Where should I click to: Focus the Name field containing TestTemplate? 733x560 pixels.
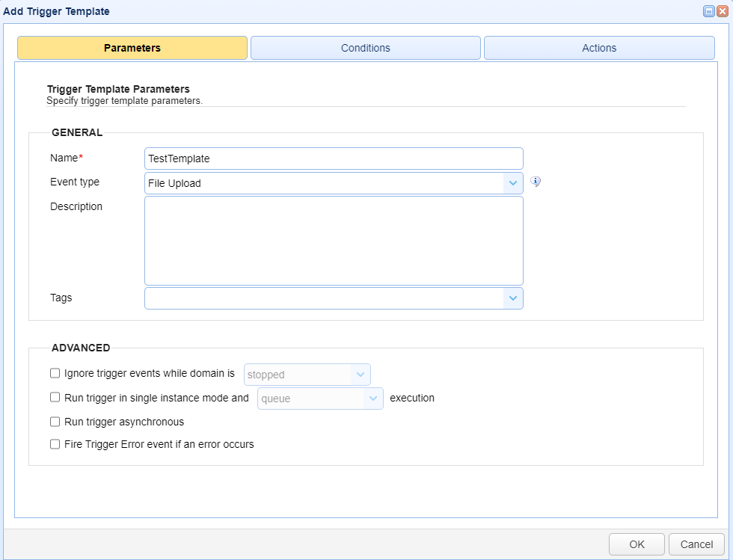(334, 159)
